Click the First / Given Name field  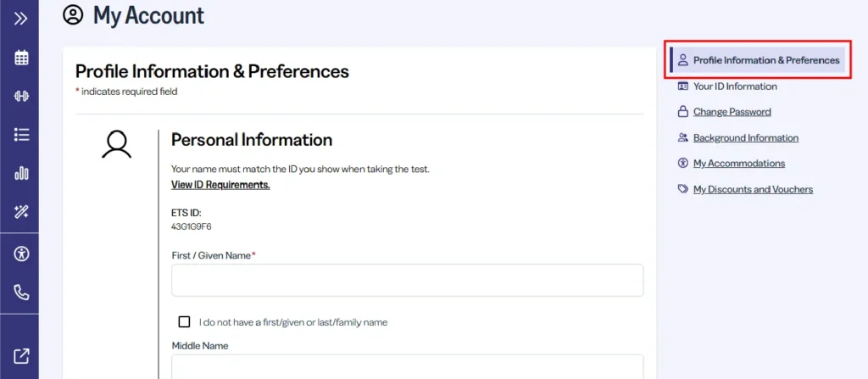coord(407,281)
